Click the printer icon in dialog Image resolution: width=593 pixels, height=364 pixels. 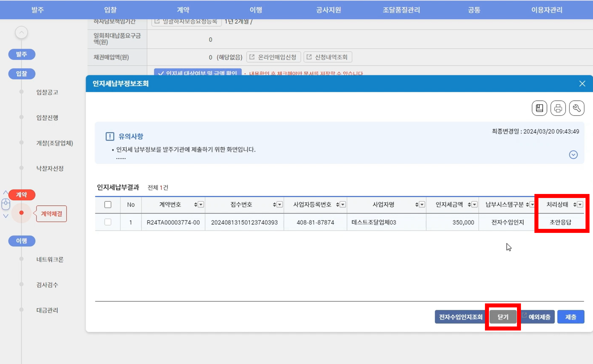[x=558, y=108]
